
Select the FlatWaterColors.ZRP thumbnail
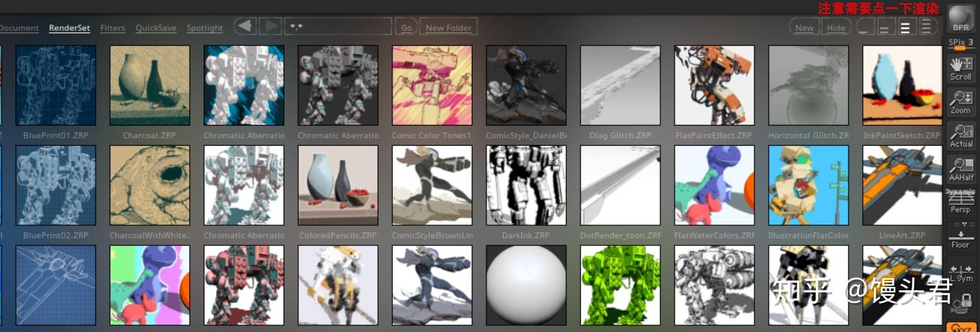[x=714, y=185]
